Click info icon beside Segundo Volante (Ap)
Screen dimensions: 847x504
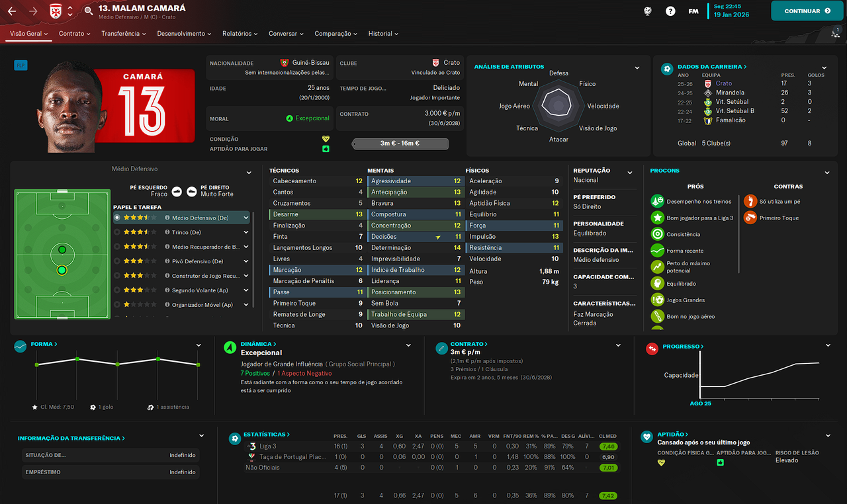pos(167,290)
